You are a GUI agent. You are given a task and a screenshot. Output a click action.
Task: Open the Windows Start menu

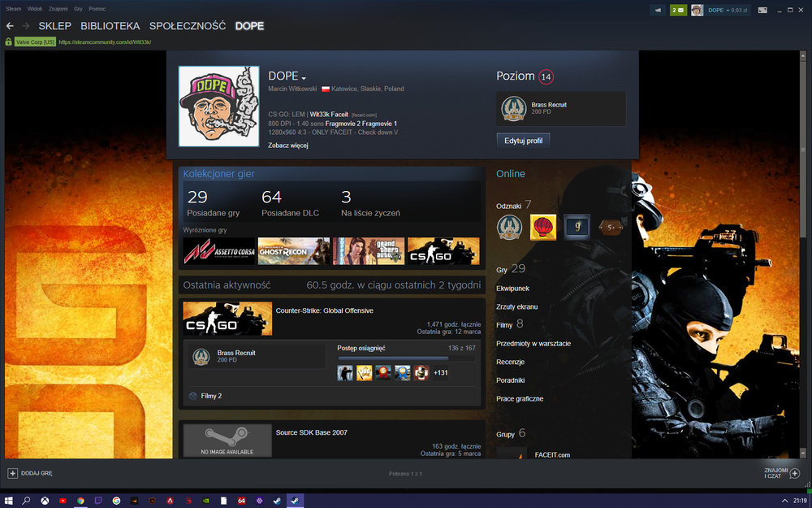point(9,501)
